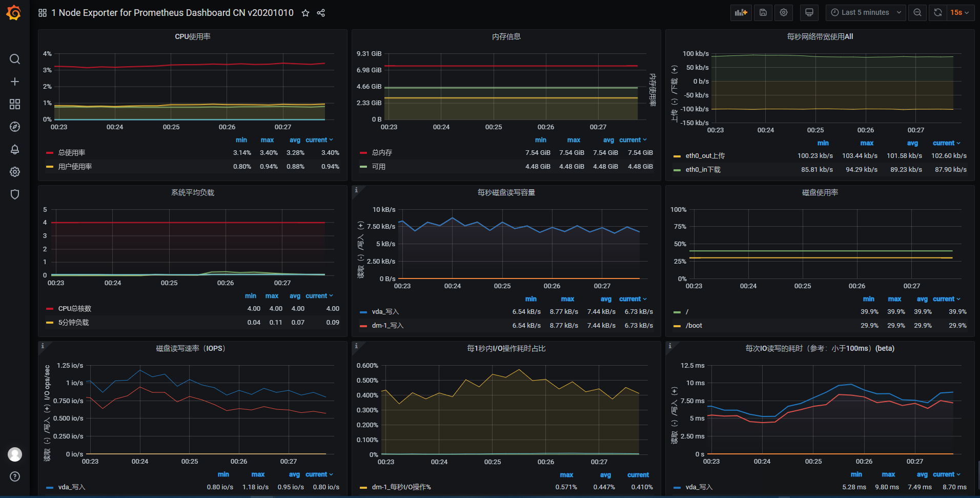The height and width of the screenshot is (498, 980).
Task: Share the dashboard via share icon
Action: click(x=321, y=13)
